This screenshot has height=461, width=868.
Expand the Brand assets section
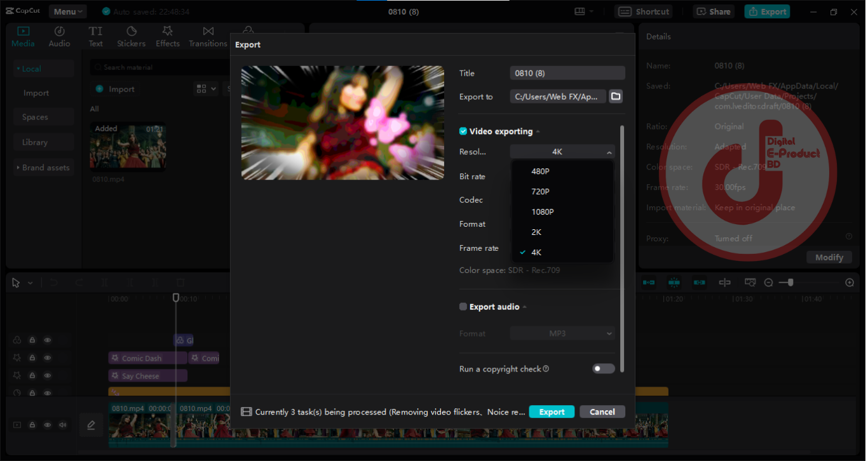[x=43, y=168]
